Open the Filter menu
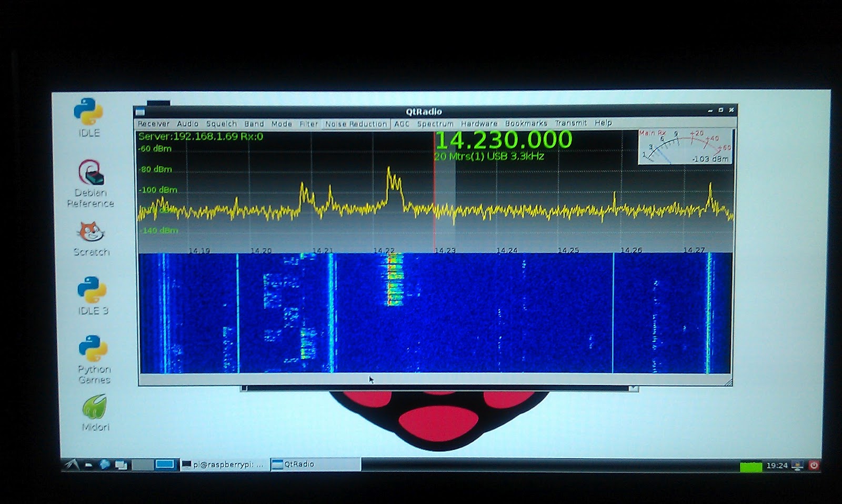Image resolution: width=842 pixels, height=504 pixels. 308,124
